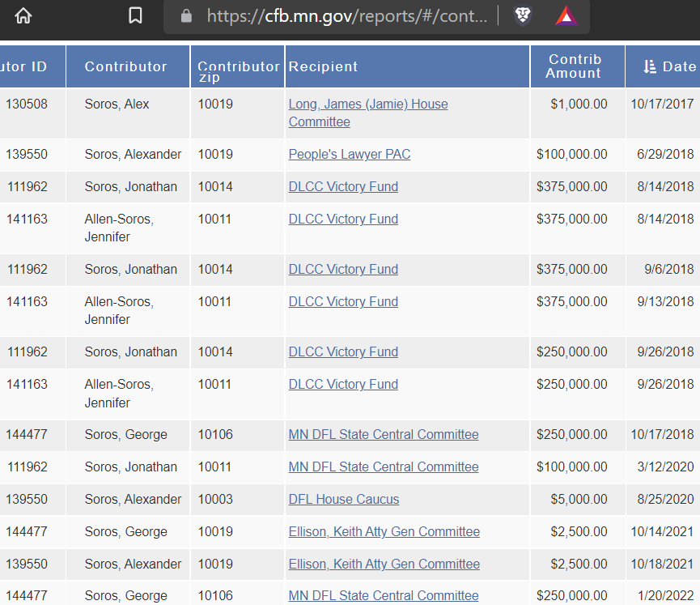Open MN DFL State Central Committee link dated 10/17/2018

pos(384,434)
